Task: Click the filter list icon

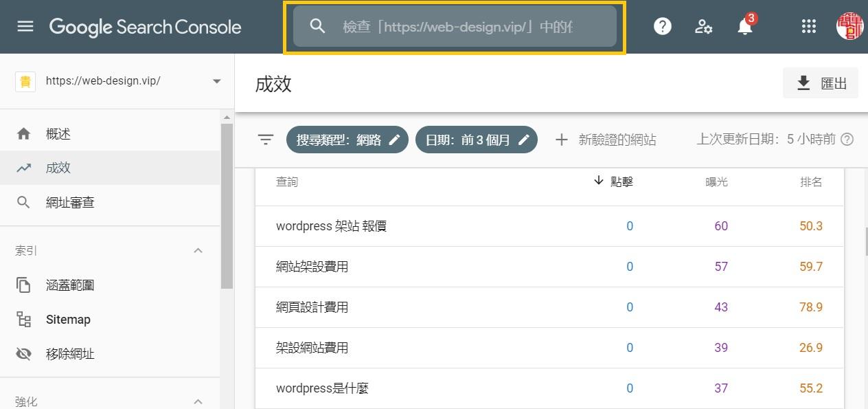Action: tap(266, 140)
